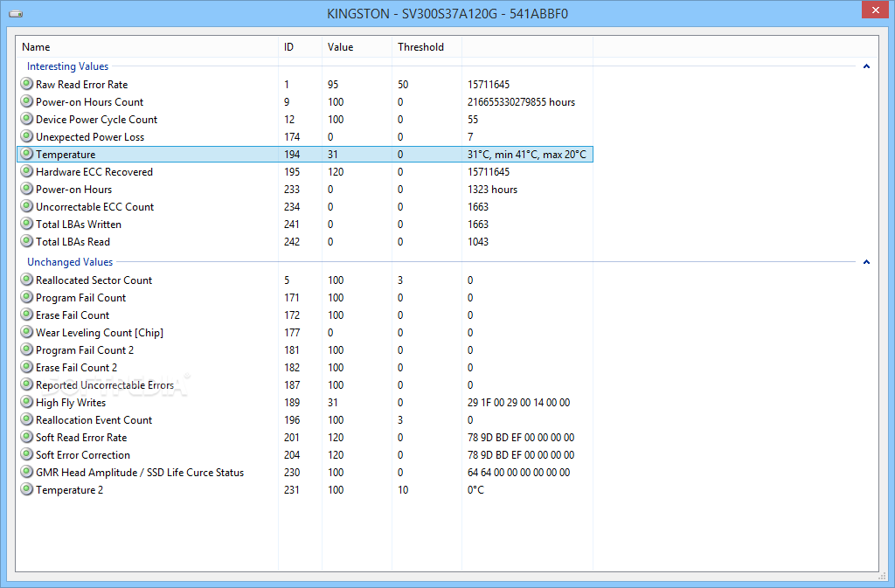Screen dimensions: 895x588
Task: Select the Hardware ECC Recovered row name
Action: (94, 172)
